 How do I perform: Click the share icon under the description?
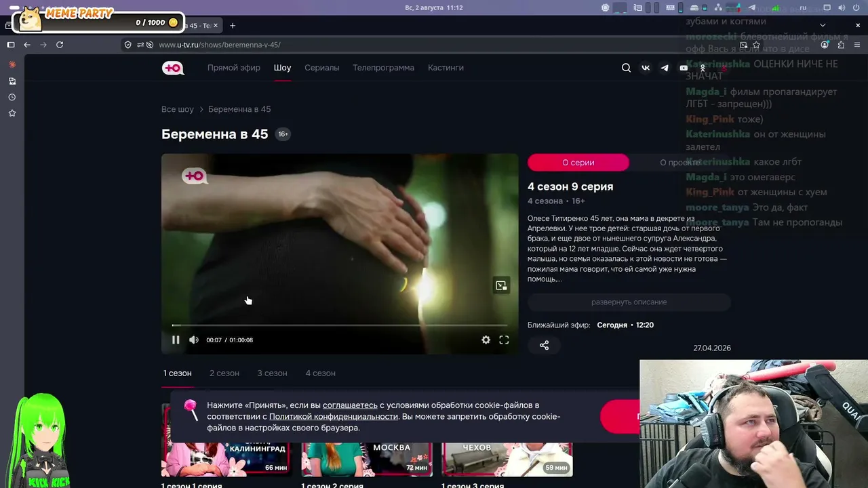(544, 345)
